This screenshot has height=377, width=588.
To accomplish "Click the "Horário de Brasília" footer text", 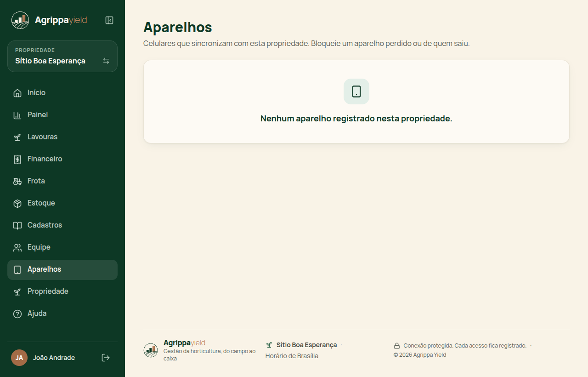I will (x=292, y=356).
